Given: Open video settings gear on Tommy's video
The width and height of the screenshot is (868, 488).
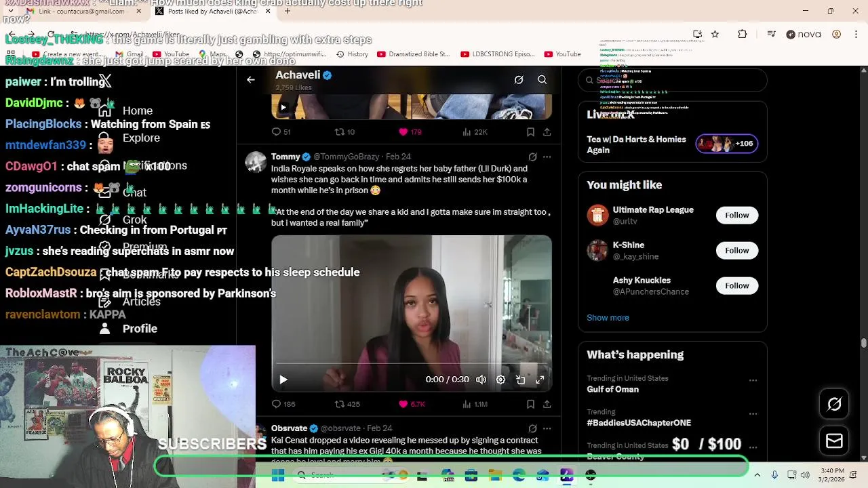Looking at the screenshot, I should pos(500,380).
